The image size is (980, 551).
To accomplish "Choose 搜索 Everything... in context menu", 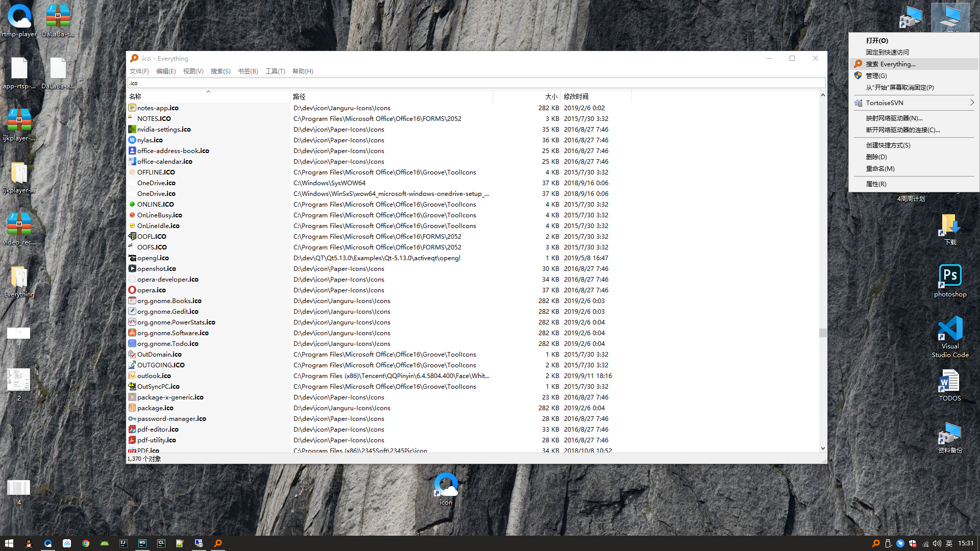I will tap(891, 64).
